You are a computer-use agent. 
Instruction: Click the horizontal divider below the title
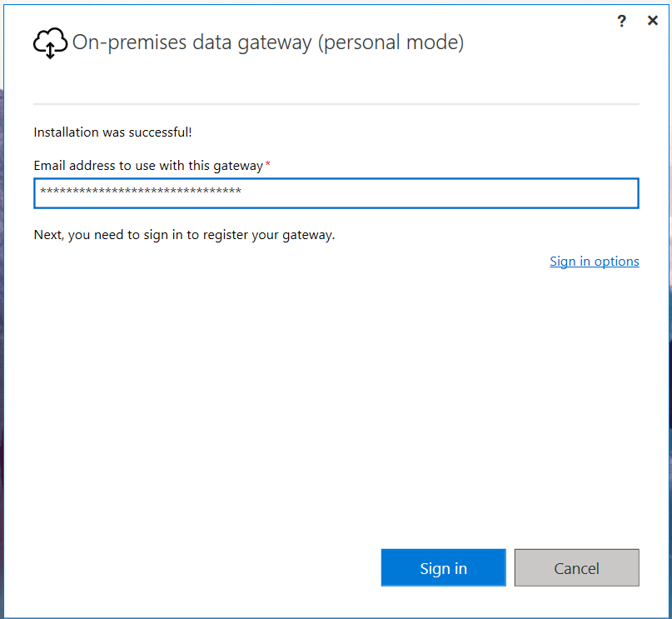[x=336, y=104]
